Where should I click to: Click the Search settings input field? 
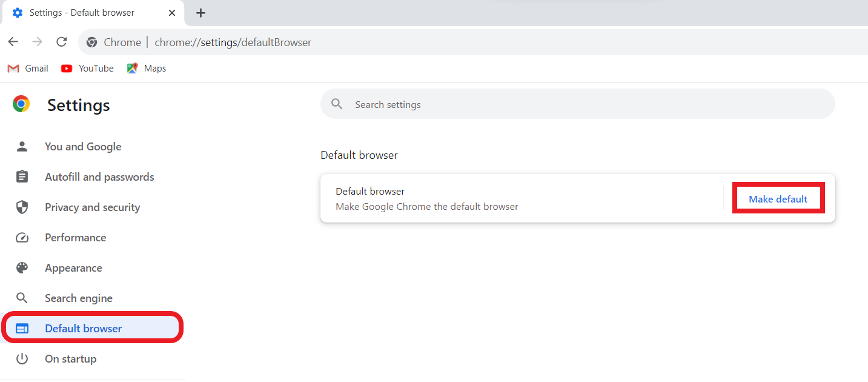pyautogui.click(x=581, y=104)
